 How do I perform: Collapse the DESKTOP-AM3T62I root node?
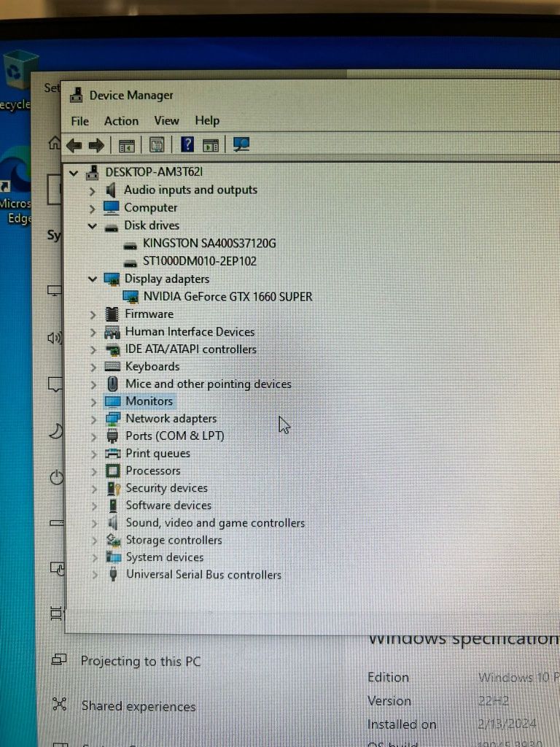tap(74, 173)
